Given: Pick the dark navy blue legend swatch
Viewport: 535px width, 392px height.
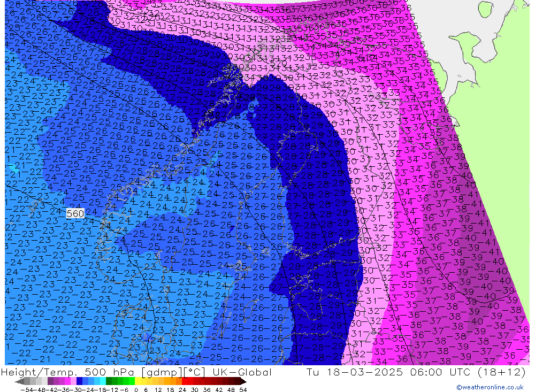Looking at the screenshot, I should (x=79, y=381).
